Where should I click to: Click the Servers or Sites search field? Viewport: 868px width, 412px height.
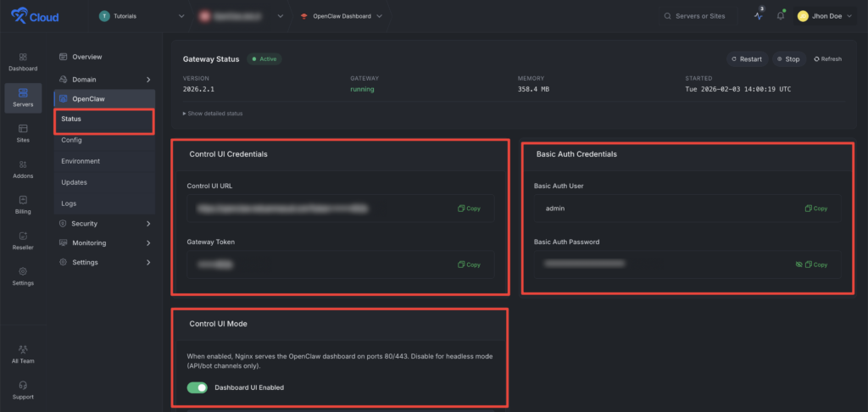699,15
